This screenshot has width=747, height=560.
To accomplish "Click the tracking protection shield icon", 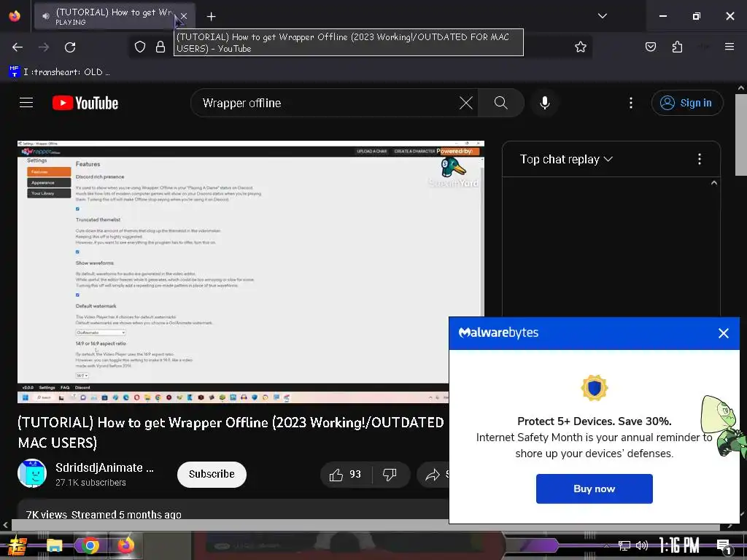I will pyautogui.click(x=139, y=47).
